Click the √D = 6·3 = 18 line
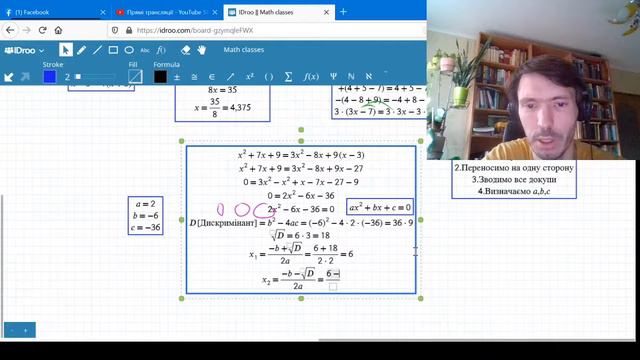 tap(300, 235)
